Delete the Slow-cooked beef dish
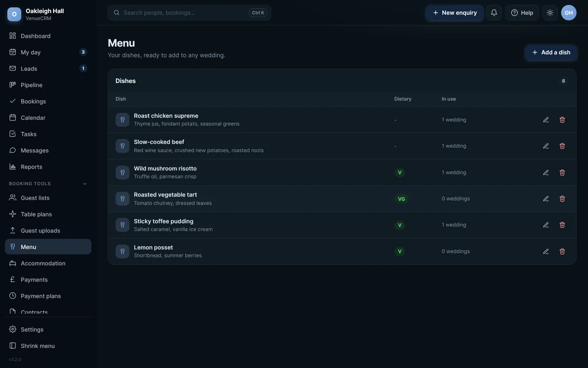The height and width of the screenshot is (368, 588). pyautogui.click(x=562, y=146)
